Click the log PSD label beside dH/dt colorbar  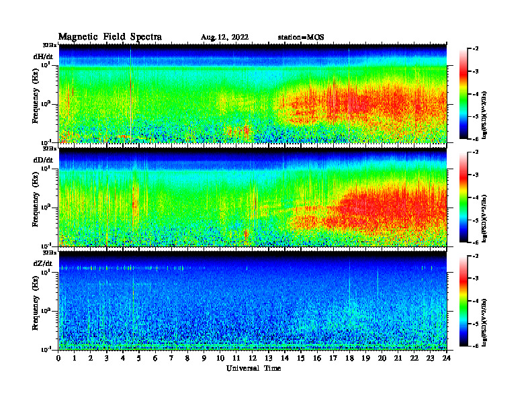pyautogui.click(x=484, y=115)
